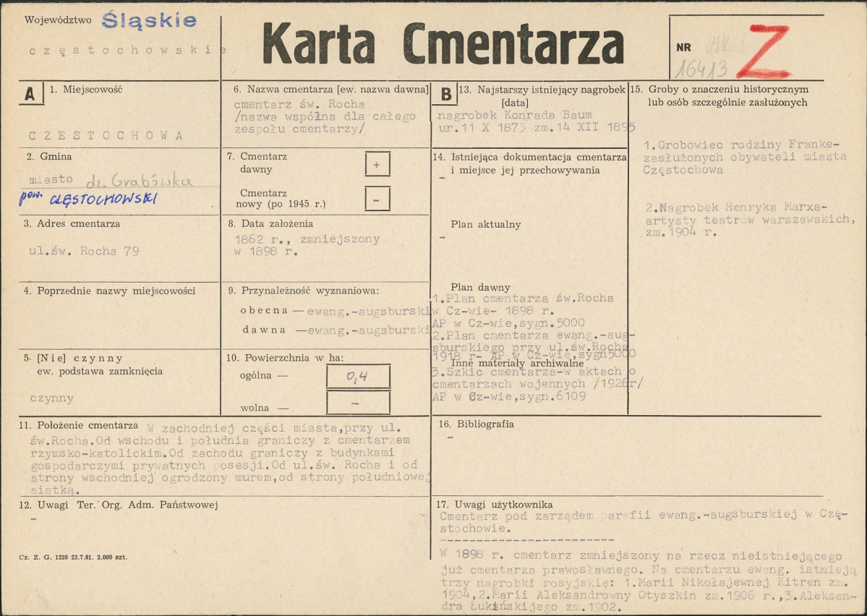The width and height of the screenshot is (867, 616).
Task: Click the 'wolna' area box with dash
Action: 359,403
